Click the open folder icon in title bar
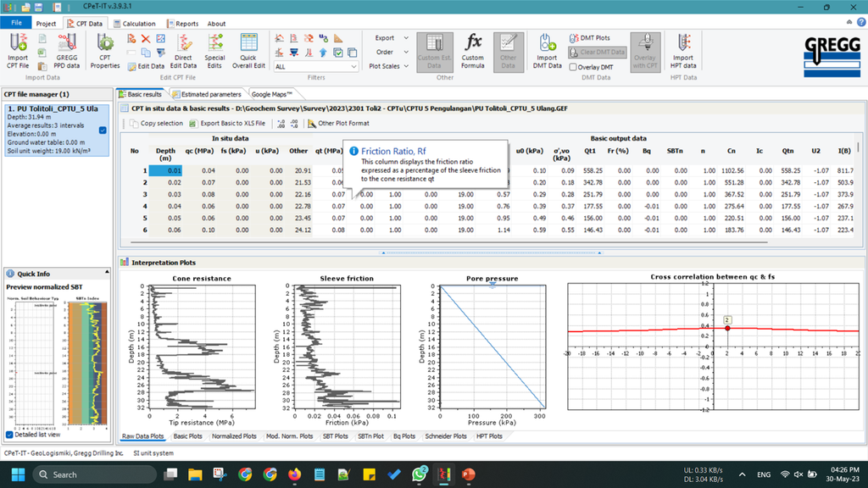 25,7
